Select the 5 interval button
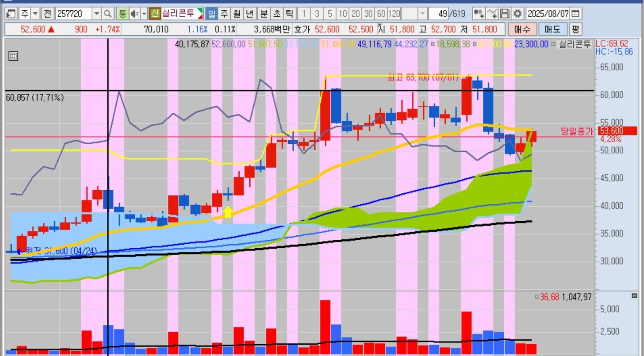Image resolution: width=644 pixels, height=356 pixels. (330, 14)
